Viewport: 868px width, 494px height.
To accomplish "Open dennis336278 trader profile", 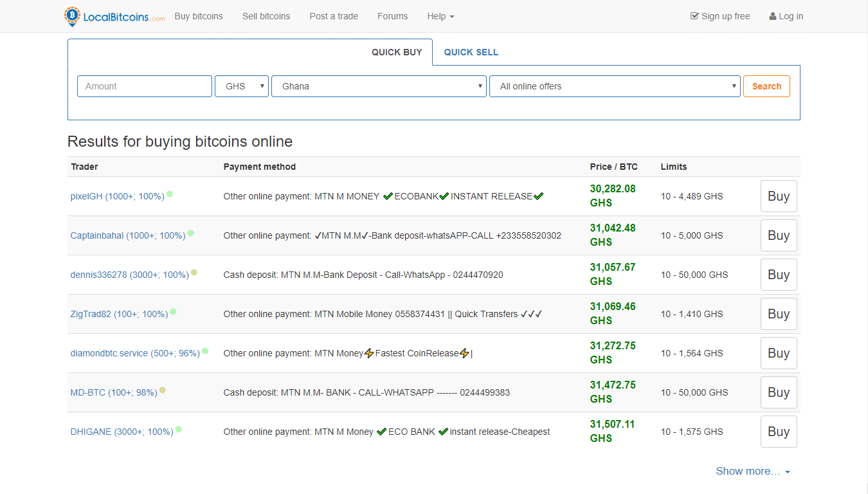I will click(x=129, y=275).
